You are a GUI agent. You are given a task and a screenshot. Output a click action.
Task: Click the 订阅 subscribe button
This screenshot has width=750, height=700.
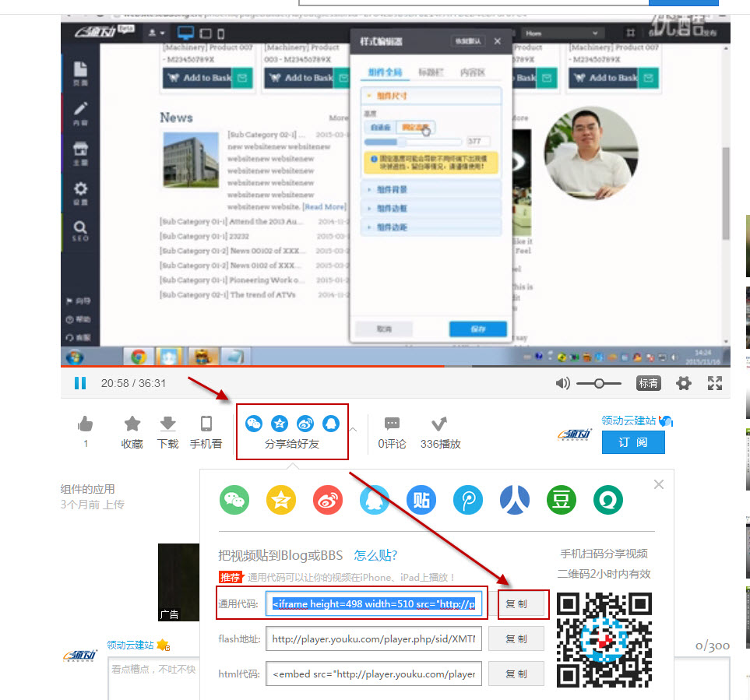[632, 442]
